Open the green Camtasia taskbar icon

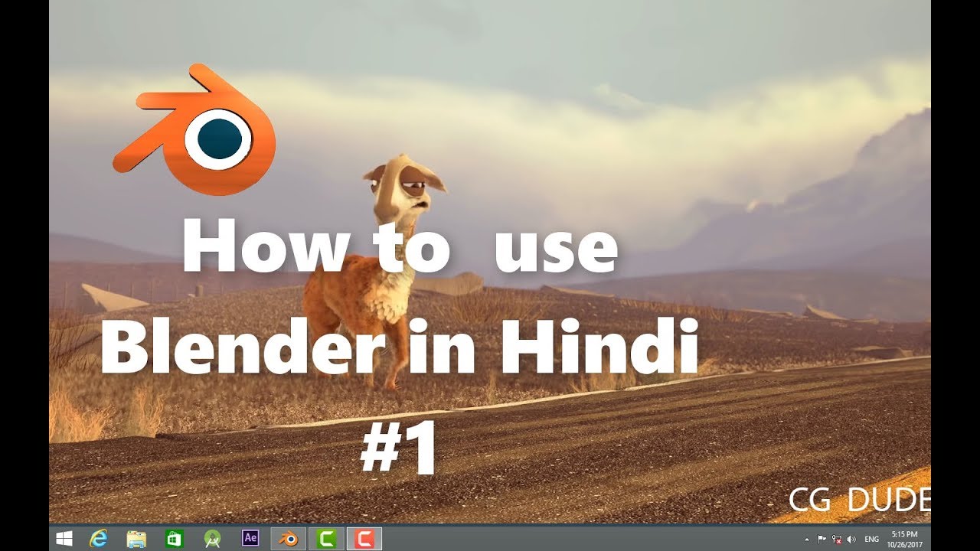326,539
